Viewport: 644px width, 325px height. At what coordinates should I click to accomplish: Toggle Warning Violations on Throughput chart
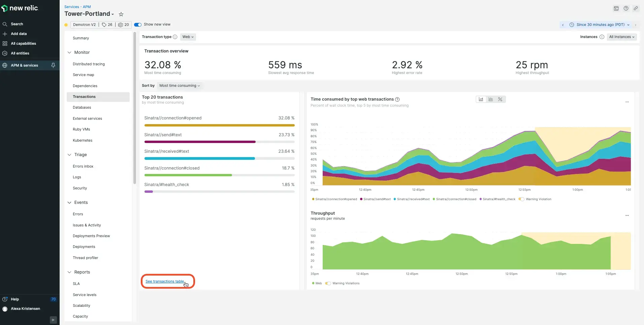[328, 283]
